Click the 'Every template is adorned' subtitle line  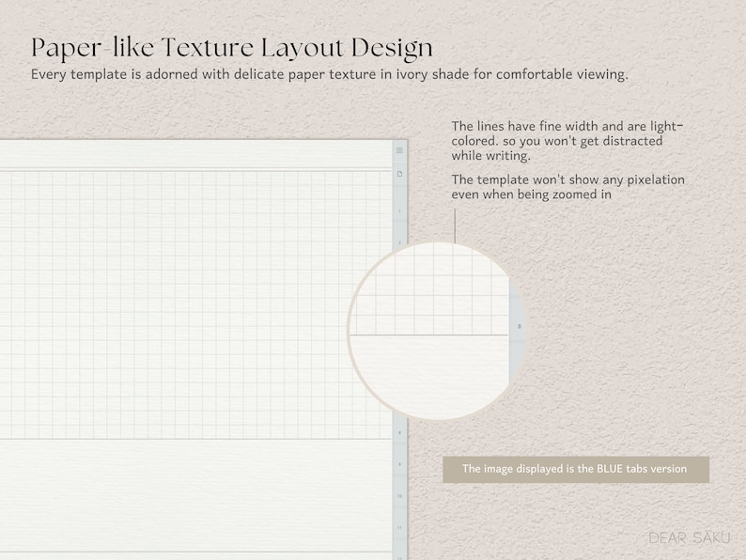(330, 75)
